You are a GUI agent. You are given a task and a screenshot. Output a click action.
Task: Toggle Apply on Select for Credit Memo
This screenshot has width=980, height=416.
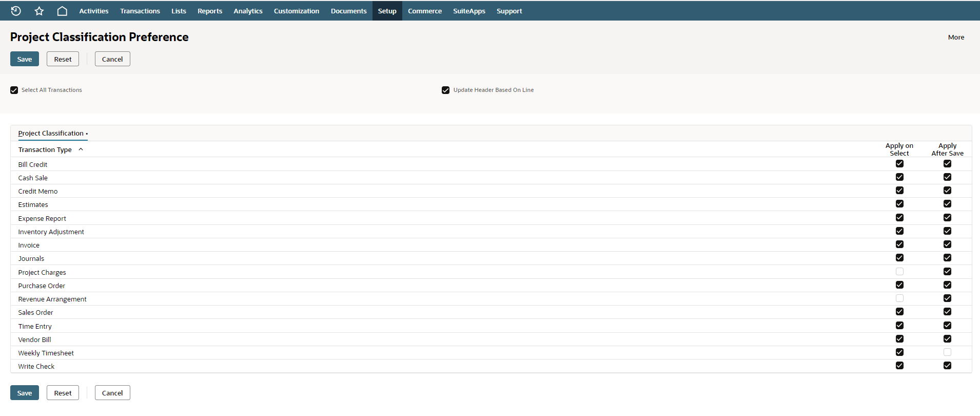899,191
